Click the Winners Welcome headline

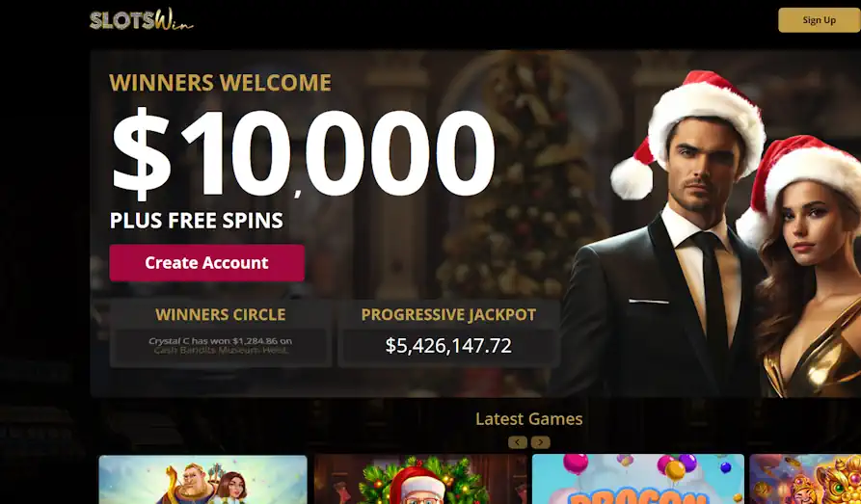pos(220,83)
